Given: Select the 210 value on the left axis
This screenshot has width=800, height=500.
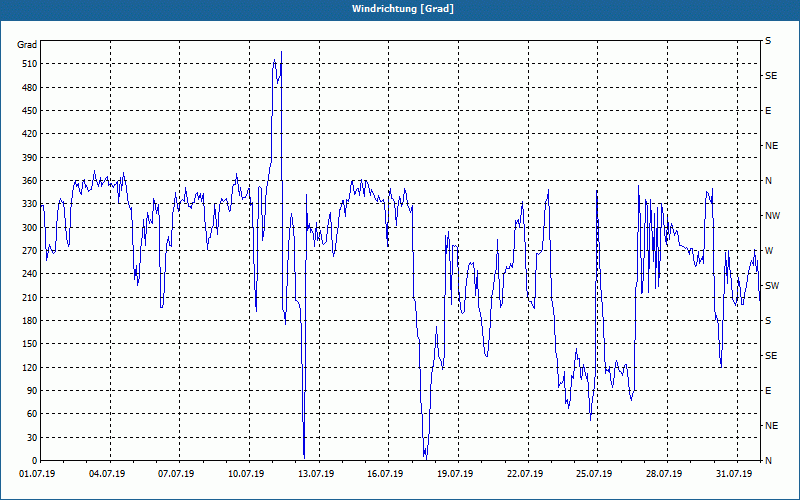Looking at the screenshot, I should (30, 297).
